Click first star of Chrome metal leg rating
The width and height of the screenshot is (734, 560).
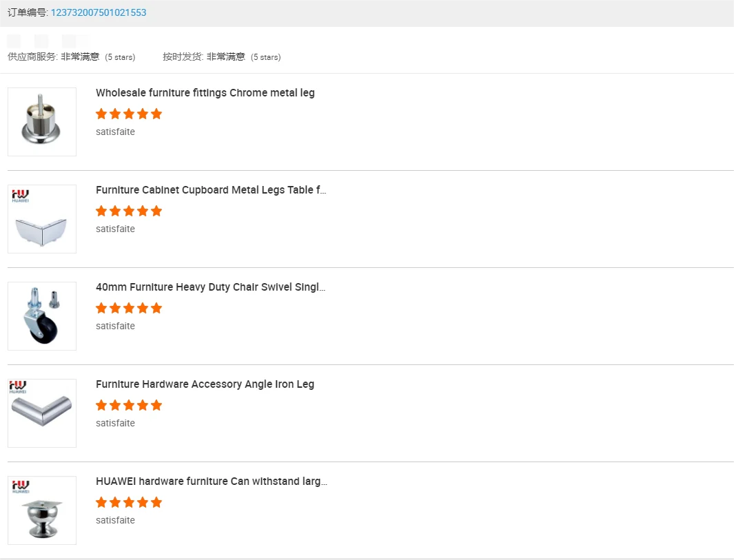click(x=101, y=114)
